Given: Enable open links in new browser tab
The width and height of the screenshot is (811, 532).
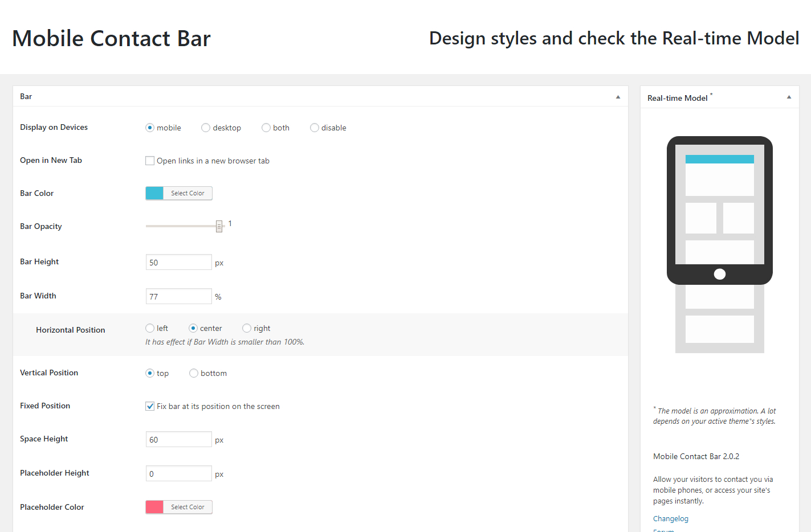Looking at the screenshot, I should click(x=150, y=161).
